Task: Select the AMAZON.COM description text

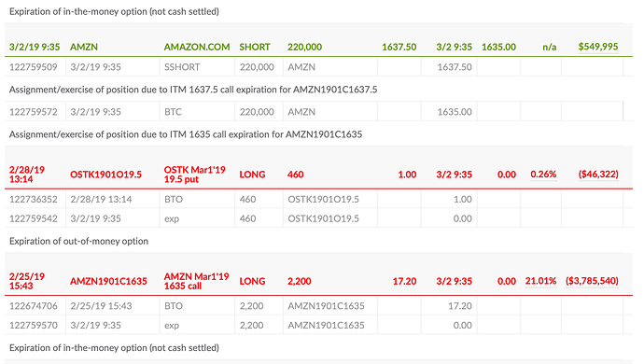Action: 197,47
